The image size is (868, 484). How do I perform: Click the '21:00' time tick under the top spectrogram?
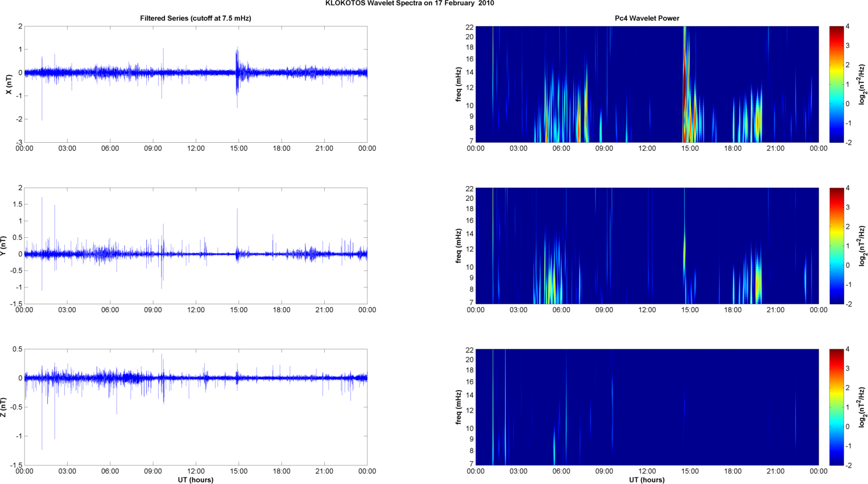point(775,148)
